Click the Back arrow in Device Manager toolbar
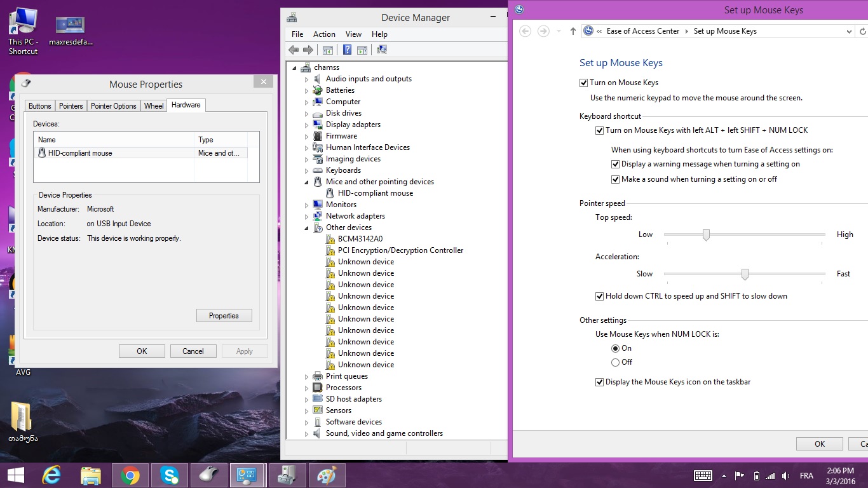Image resolution: width=868 pixels, height=488 pixels. pos(293,50)
